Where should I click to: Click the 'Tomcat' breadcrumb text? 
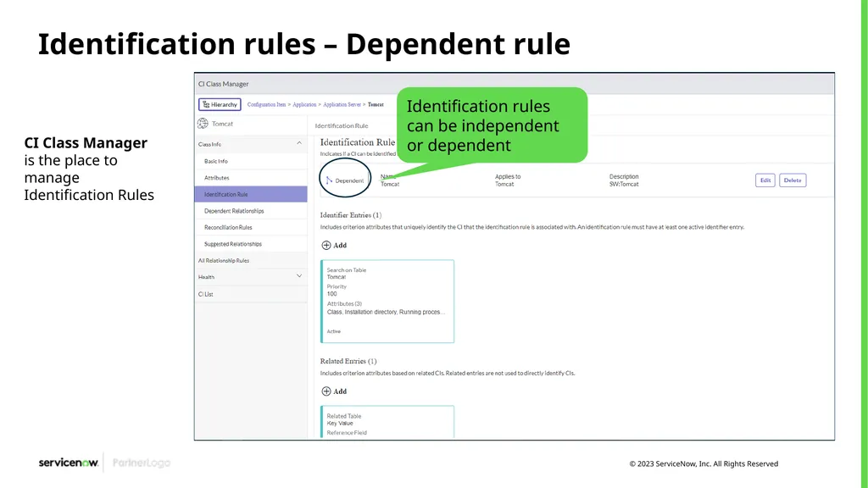point(376,104)
